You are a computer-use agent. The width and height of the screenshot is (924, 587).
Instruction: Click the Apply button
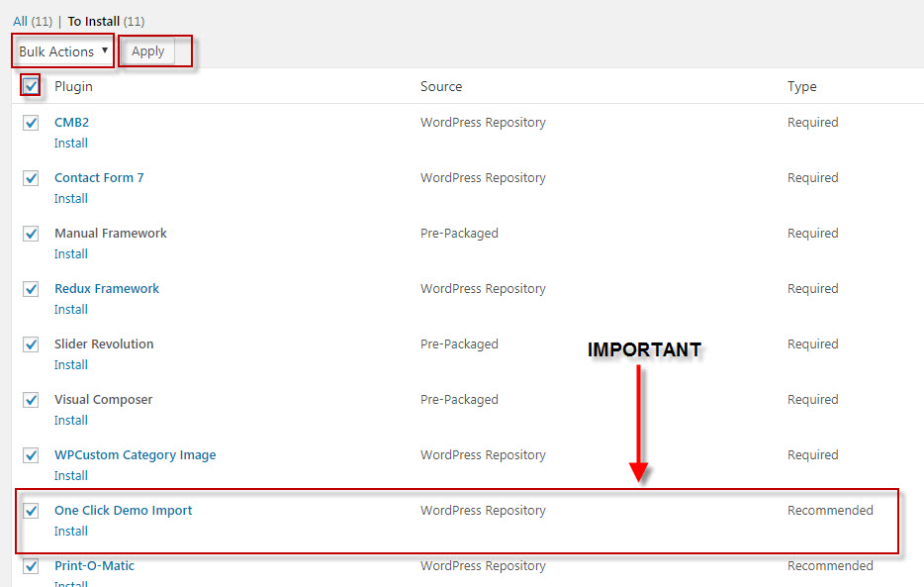click(147, 51)
